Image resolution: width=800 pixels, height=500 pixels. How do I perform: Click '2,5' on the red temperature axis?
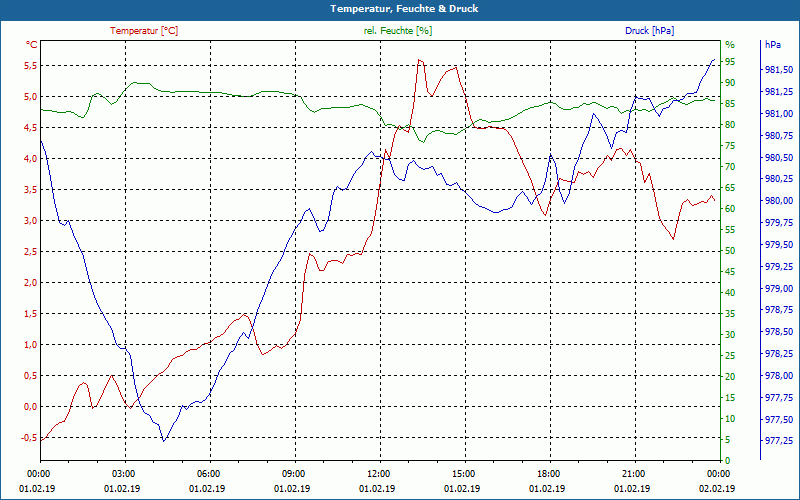pyautogui.click(x=30, y=252)
